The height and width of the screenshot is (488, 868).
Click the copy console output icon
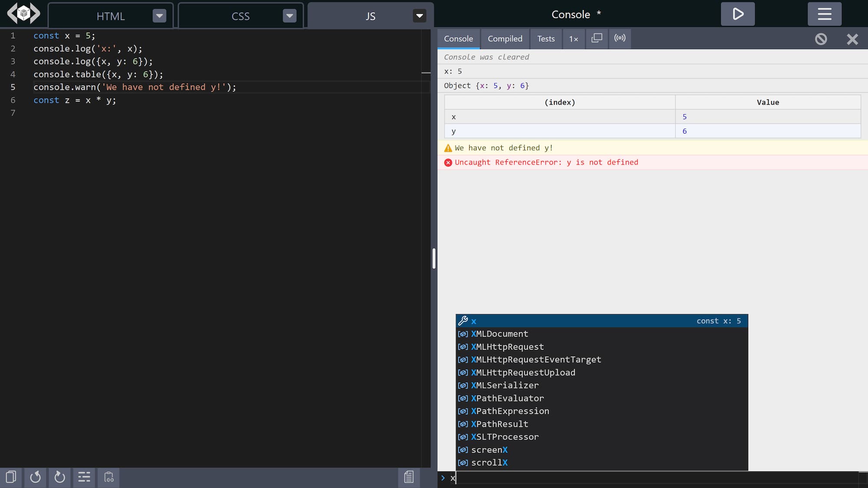597,38
